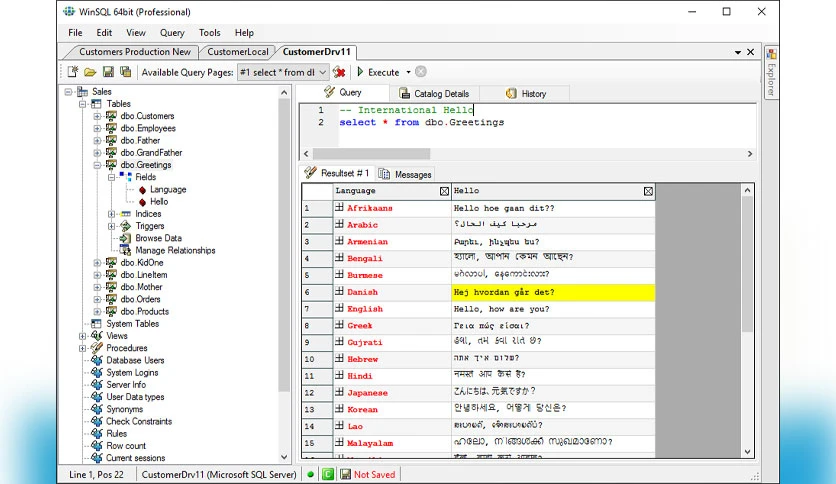Open the History tab
836x484 pixels.
(x=526, y=93)
